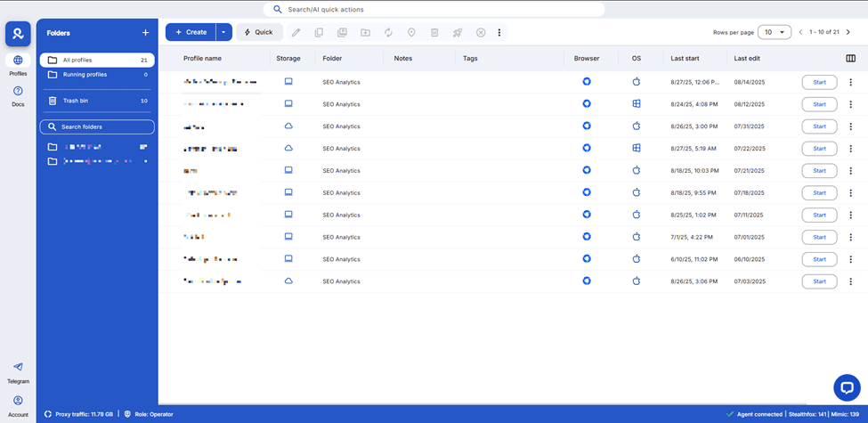Screen dimensions: 868x423
Task: Open Telegram from the sidebar
Action: tap(18, 367)
